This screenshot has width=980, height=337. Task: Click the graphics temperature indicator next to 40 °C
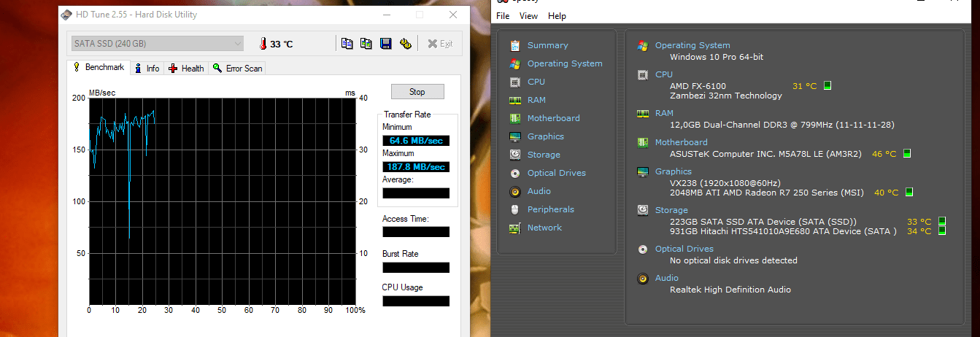pos(909,193)
